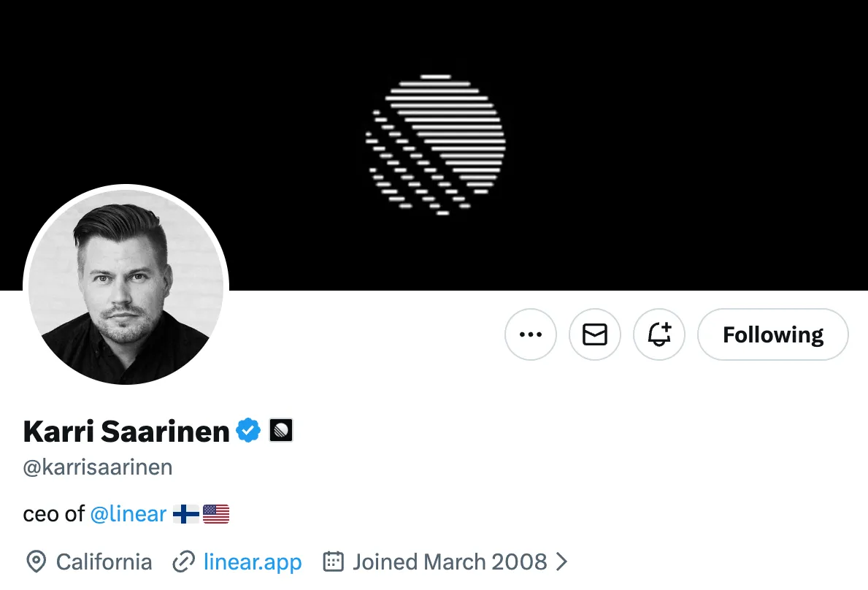The width and height of the screenshot is (868, 590).
Task: Click the blue verified checkmark badge
Action: (249, 431)
